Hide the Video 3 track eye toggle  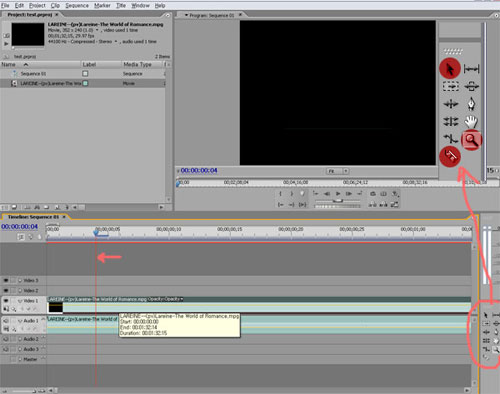[x=6, y=280]
